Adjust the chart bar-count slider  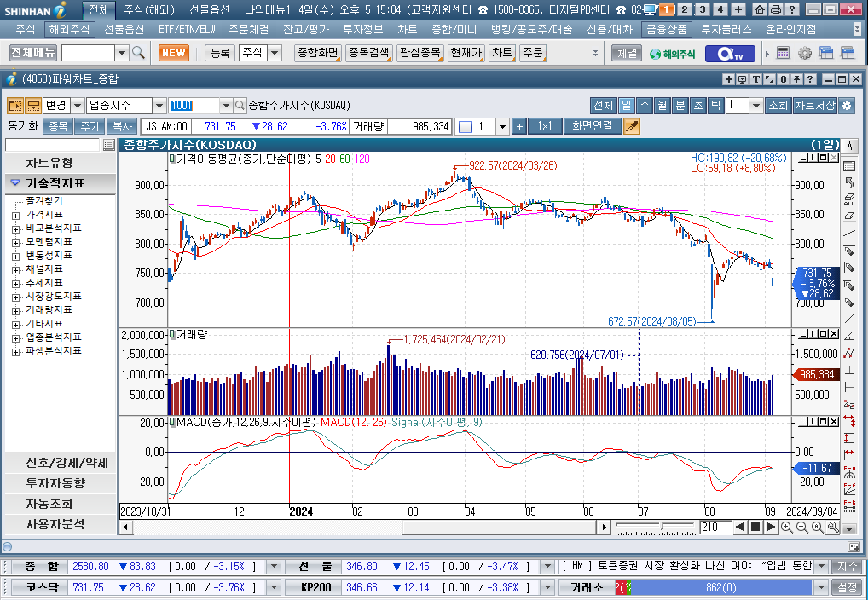click(x=662, y=526)
